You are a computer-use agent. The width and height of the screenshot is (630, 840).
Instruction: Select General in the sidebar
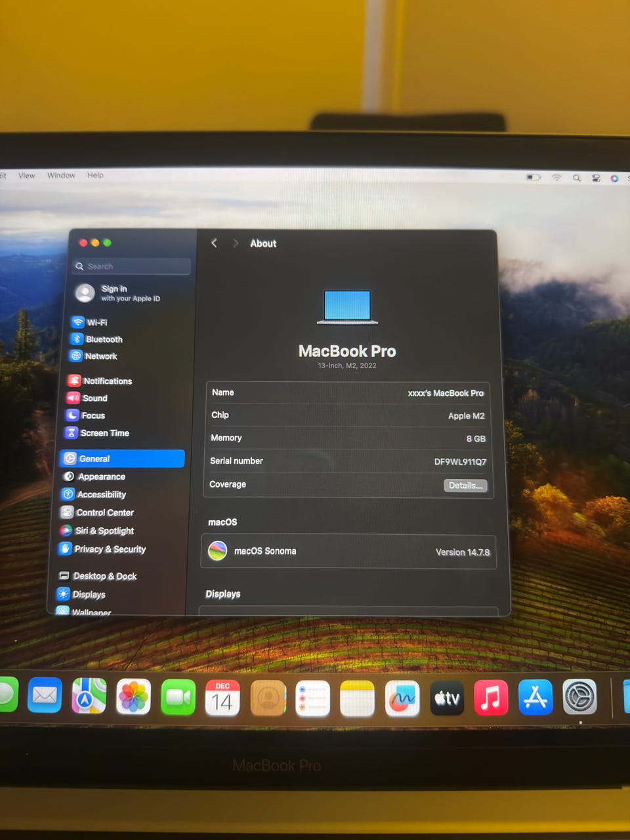click(x=122, y=459)
